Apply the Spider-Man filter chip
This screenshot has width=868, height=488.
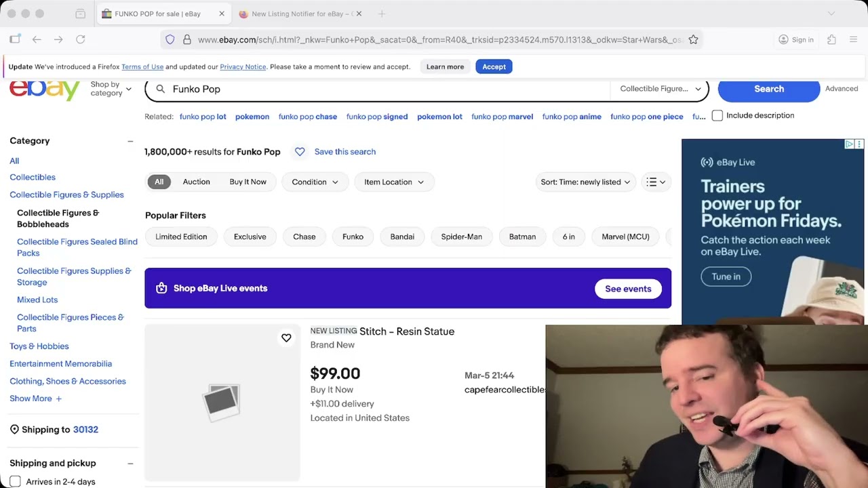(461, 237)
